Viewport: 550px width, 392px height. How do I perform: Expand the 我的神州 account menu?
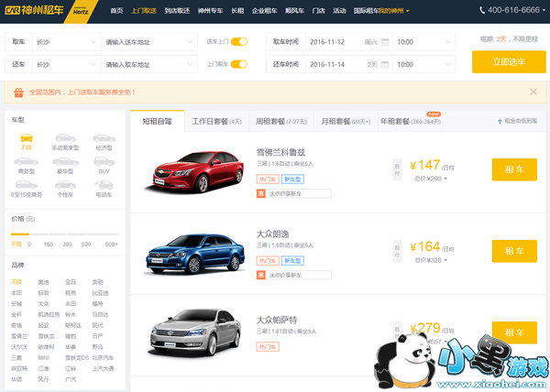[394, 11]
